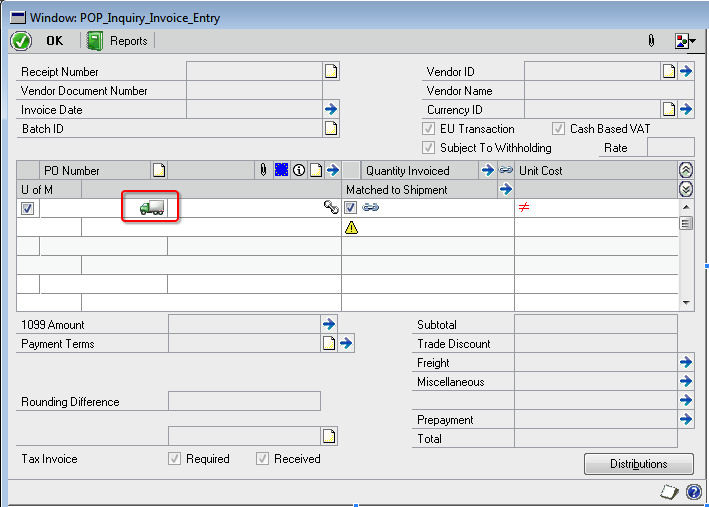Click the blue arrow next to Vendor ID
Screen dimensions: 709x507
click(x=686, y=72)
